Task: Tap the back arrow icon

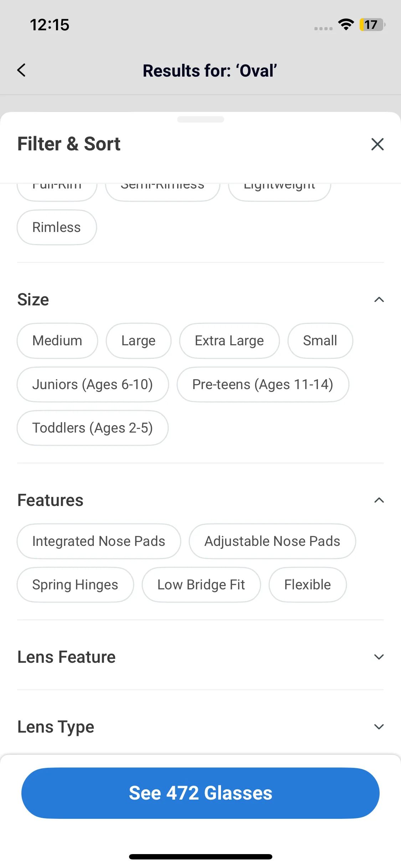Action: tap(22, 70)
